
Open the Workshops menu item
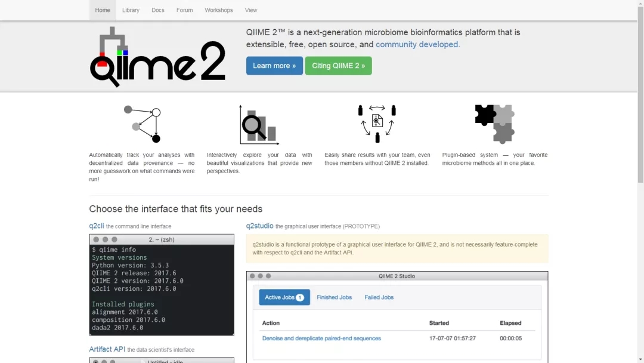click(219, 10)
